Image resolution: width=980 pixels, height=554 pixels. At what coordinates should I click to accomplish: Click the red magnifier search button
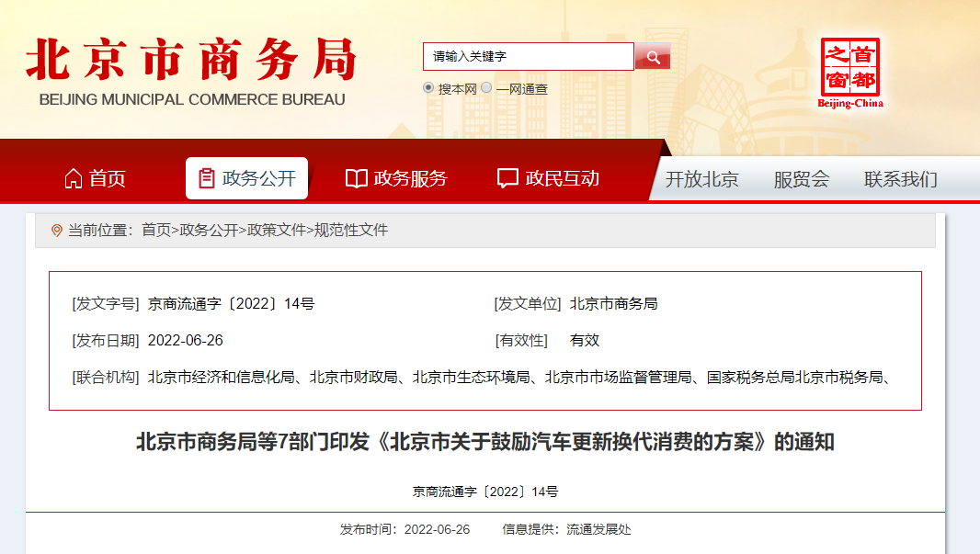tap(653, 57)
